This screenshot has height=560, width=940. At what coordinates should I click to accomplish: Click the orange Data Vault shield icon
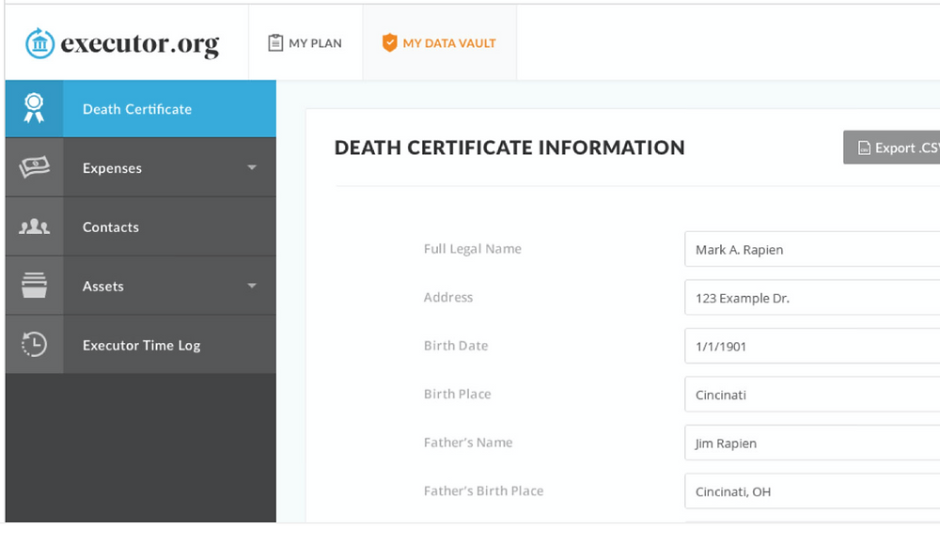pyautogui.click(x=390, y=42)
